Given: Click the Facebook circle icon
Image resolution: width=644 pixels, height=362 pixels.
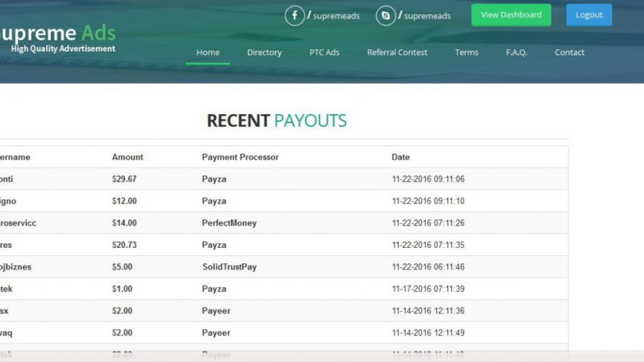Looking at the screenshot, I should pos(295,16).
